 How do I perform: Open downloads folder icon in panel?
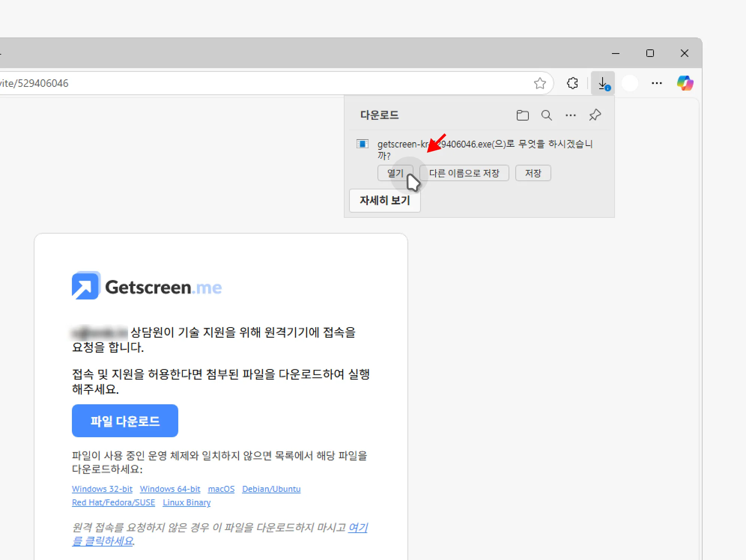pyautogui.click(x=522, y=115)
